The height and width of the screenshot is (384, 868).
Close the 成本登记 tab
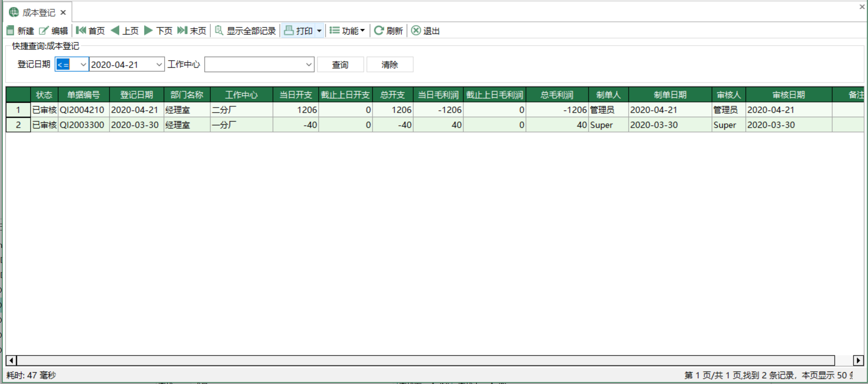tap(63, 13)
